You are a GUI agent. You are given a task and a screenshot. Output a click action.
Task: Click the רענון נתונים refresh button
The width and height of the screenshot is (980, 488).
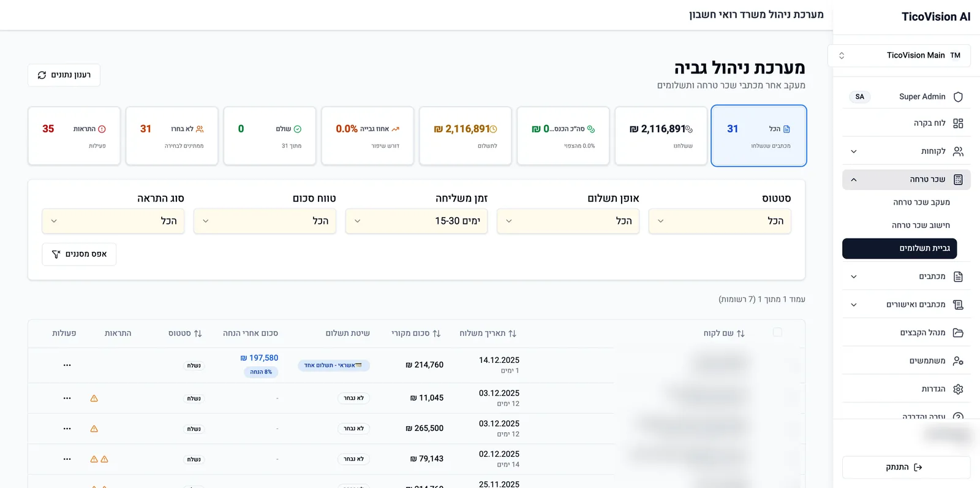click(x=64, y=75)
